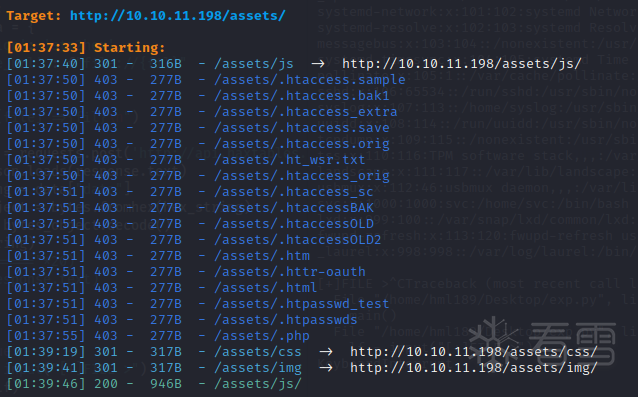The height and width of the screenshot is (397, 638).
Task: Click the redirect link to assets/css/
Action: point(474,351)
